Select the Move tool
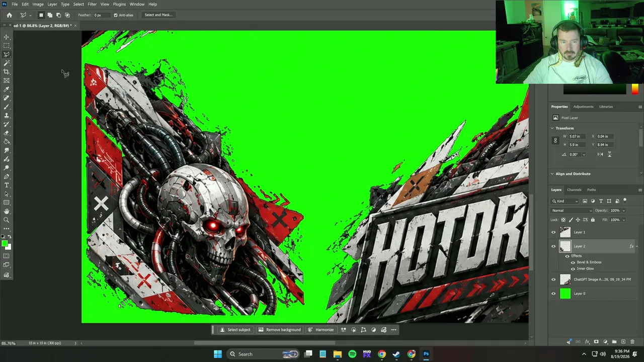The width and height of the screenshot is (644, 362). click(x=7, y=37)
